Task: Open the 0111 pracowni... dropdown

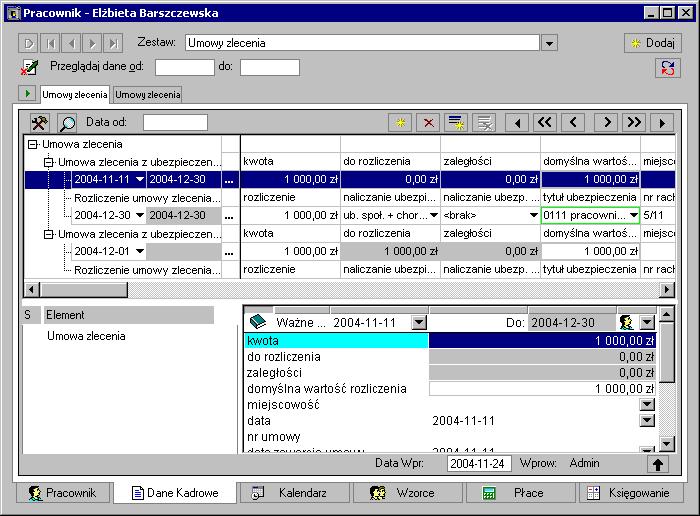Action: (633, 215)
